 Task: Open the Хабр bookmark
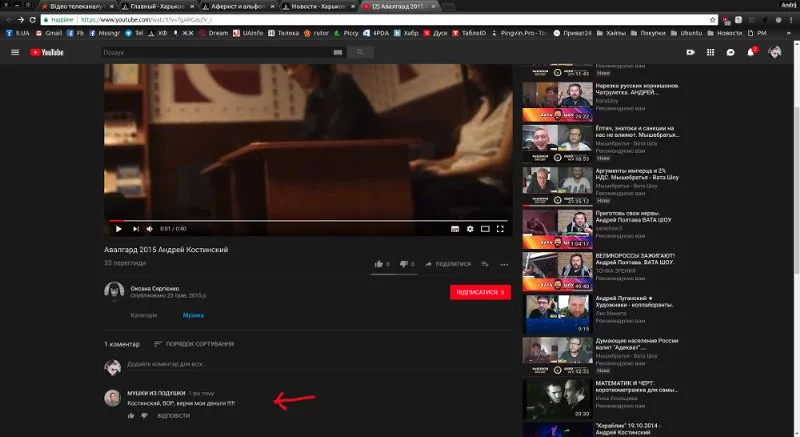[x=406, y=33]
